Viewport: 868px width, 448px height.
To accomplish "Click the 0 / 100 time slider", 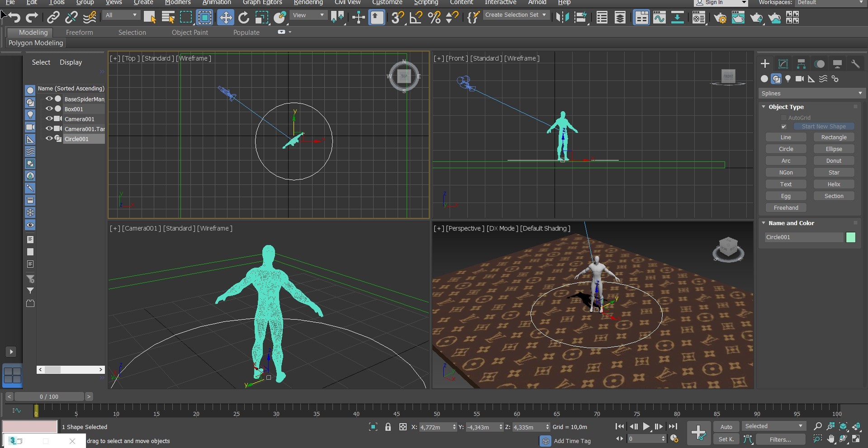I will (x=49, y=396).
